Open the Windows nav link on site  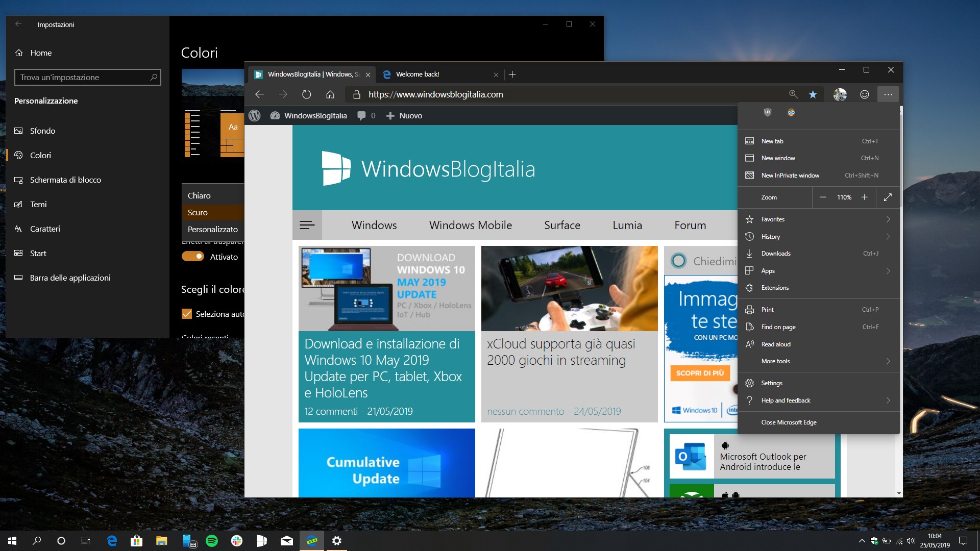click(374, 225)
